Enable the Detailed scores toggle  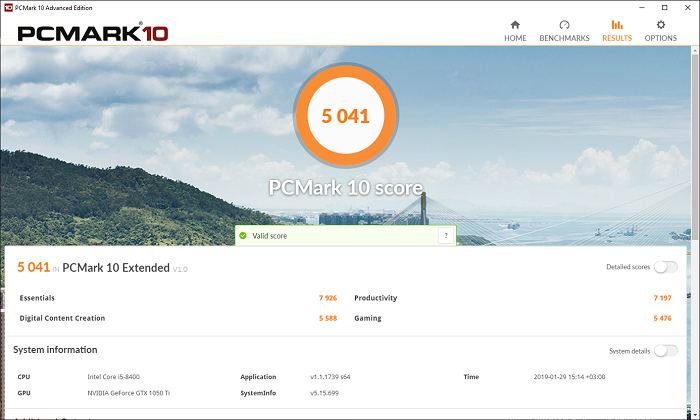click(665, 267)
